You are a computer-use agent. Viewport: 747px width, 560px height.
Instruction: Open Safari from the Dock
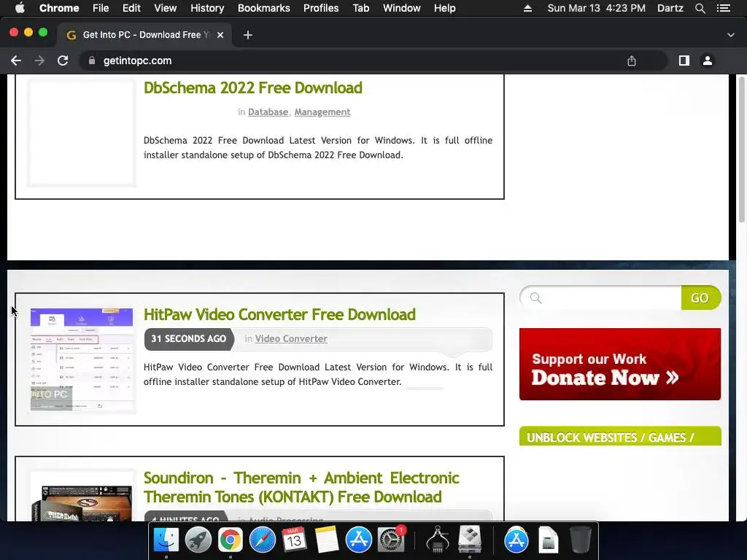point(263,540)
